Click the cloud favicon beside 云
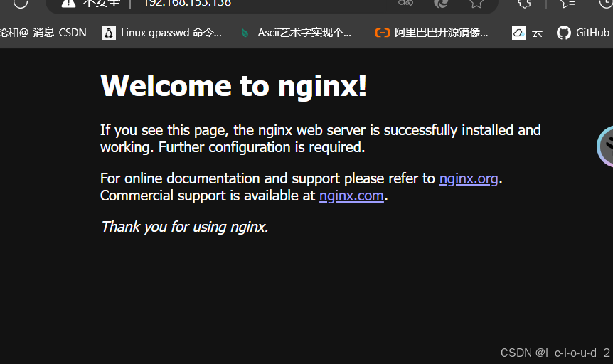This screenshot has height=364, width=613. [x=519, y=33]
